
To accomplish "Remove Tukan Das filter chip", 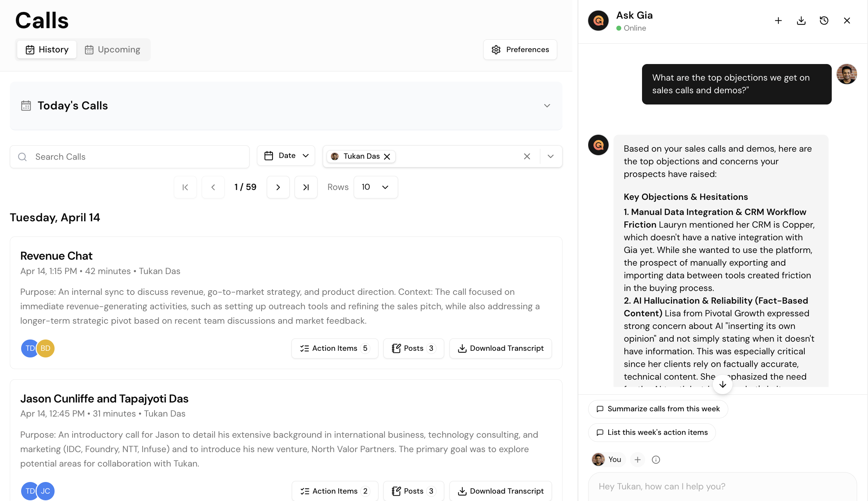I will [x=387, y=157].
